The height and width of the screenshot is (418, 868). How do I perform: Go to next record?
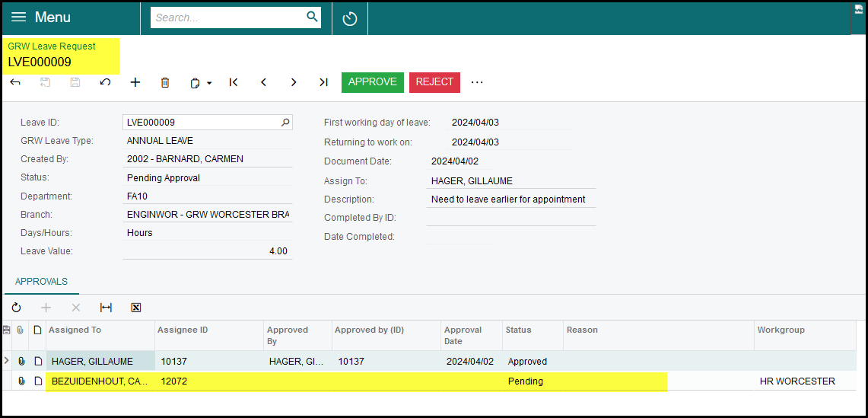(x=294, y=82)
